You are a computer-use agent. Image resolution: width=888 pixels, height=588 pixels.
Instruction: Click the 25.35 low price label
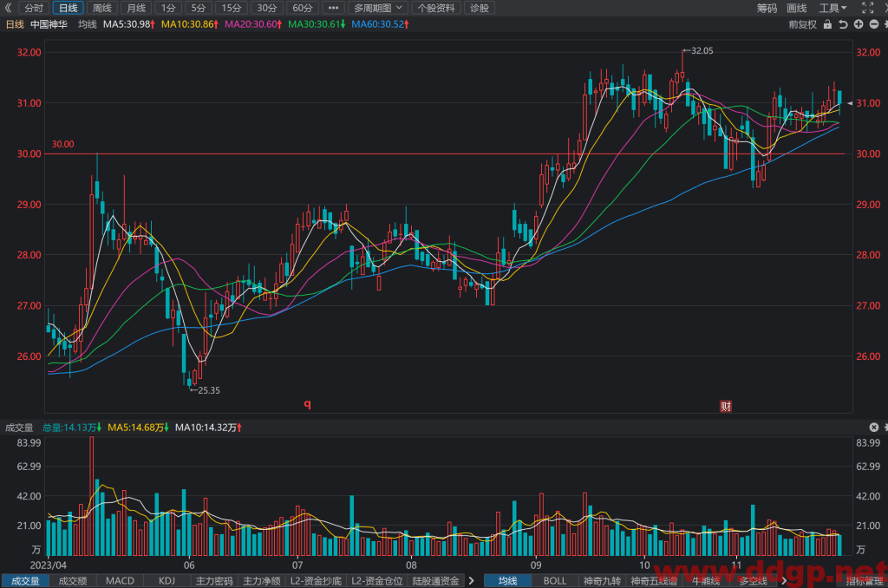pyautogui.click(x=209, y=390)
